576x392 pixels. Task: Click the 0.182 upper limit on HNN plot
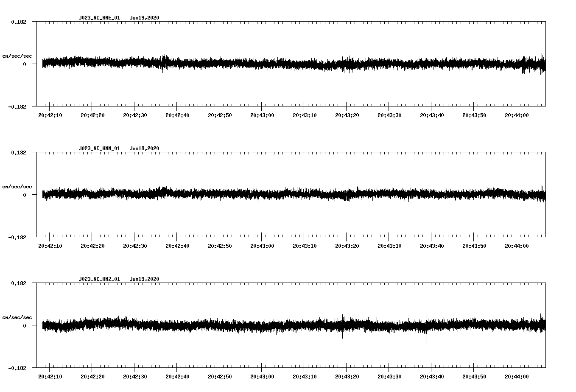[x=18, y=152]
